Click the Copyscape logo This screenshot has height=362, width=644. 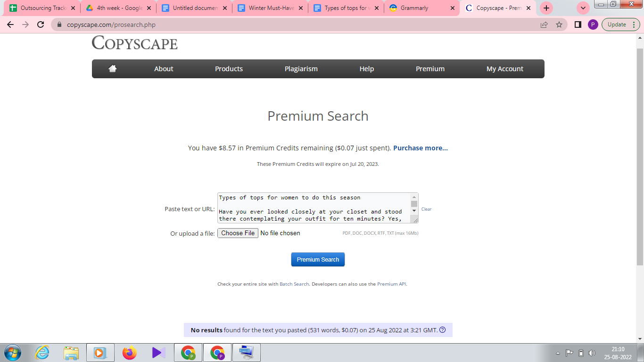pyautogui.click(x=135, y=43)
